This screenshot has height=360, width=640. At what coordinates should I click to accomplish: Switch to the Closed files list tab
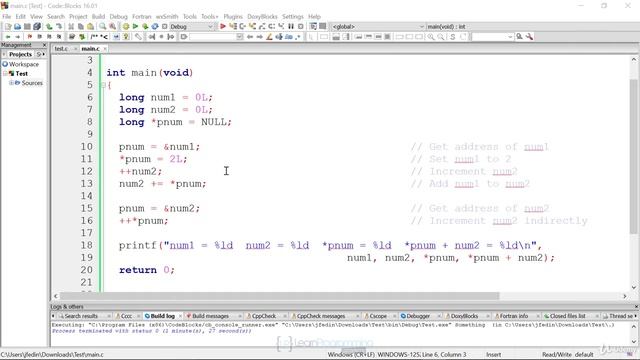[567, 316]
